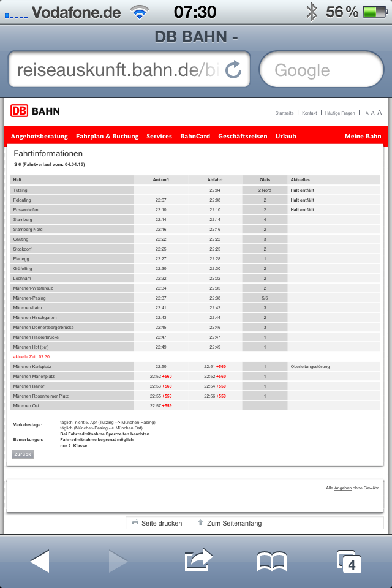The height and width of the screenshot is (588, 392).
Task: Click the Gleis column header
Action: pyautogui.click(x=265, y=179)
